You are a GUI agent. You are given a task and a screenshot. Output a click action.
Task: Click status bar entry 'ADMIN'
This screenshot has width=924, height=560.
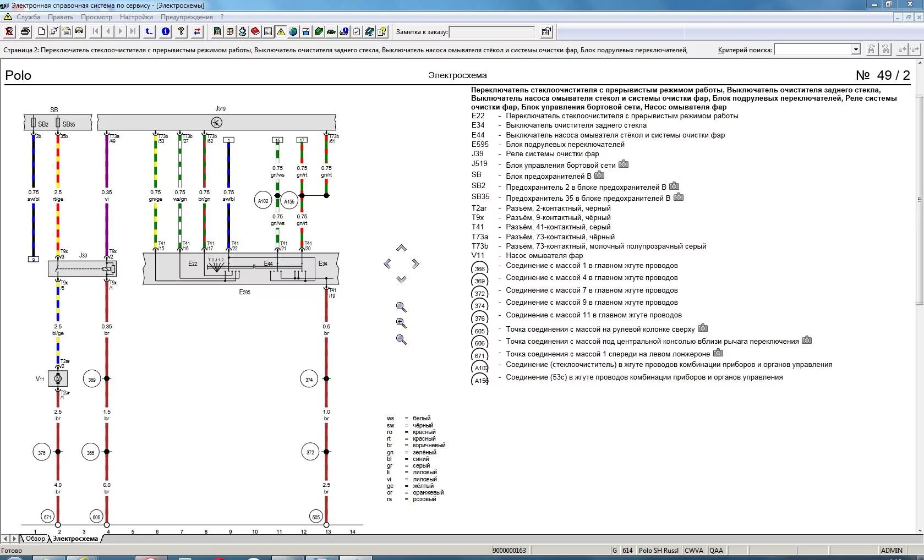[892, 550]
